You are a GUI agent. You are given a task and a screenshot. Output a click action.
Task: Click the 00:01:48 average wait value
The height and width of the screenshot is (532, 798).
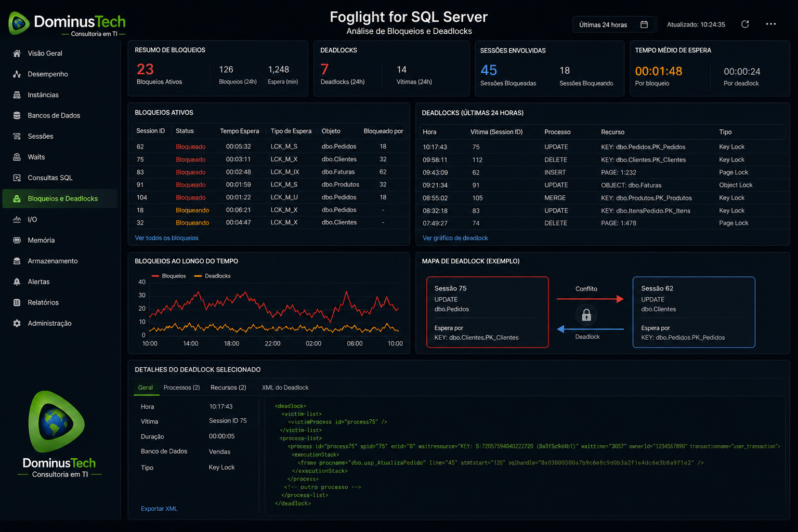659,71
